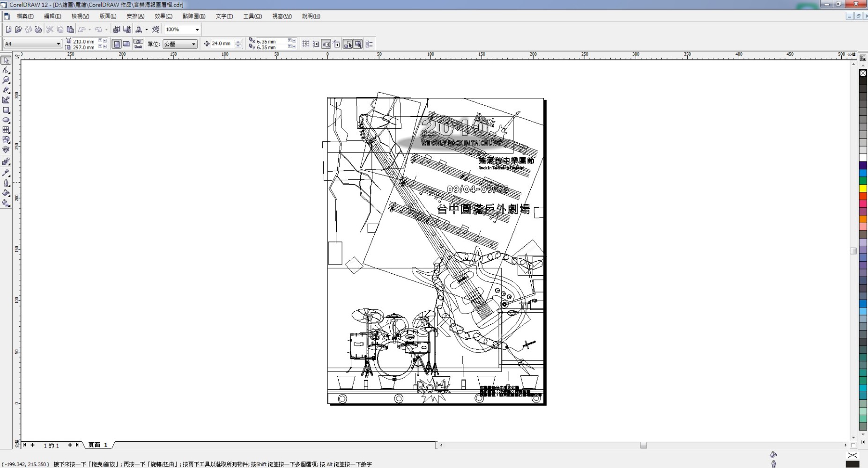Open the 效果(C) menu
The width and height of the screenshot is (868, 468).
pos(163,16)
